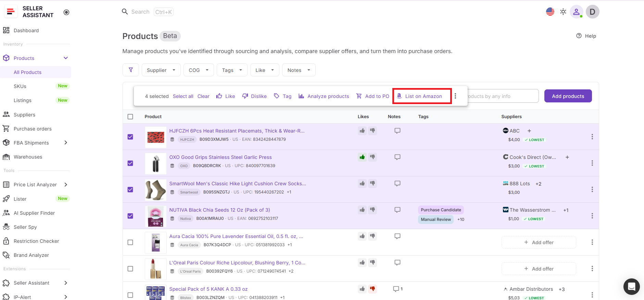
Task: Open the Like filter dropdown
Action: [265, 70]
